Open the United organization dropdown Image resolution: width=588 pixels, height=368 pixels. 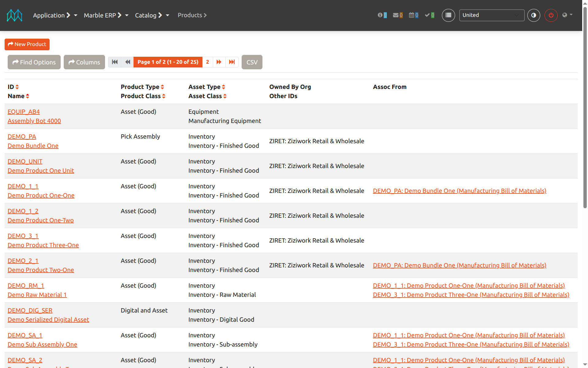point(491,15)
